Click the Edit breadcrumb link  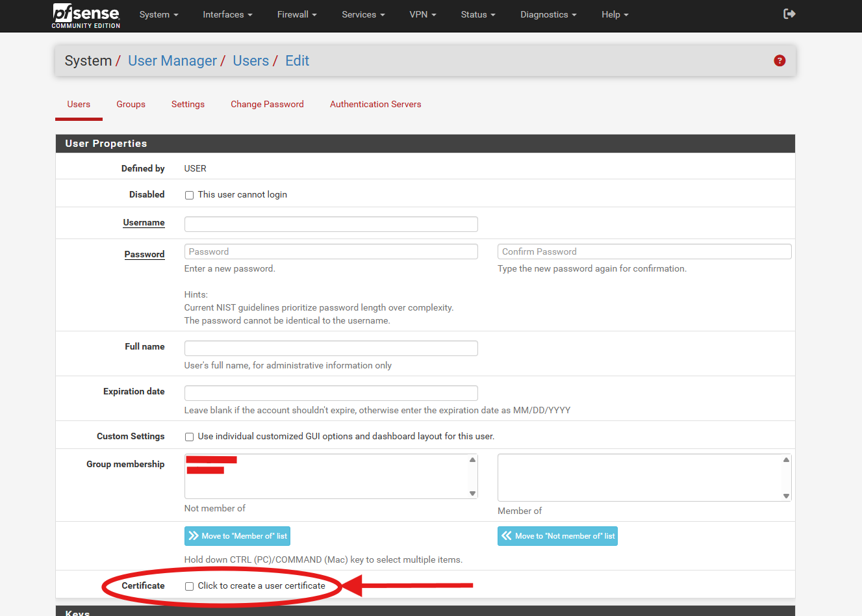click(297, 60)
